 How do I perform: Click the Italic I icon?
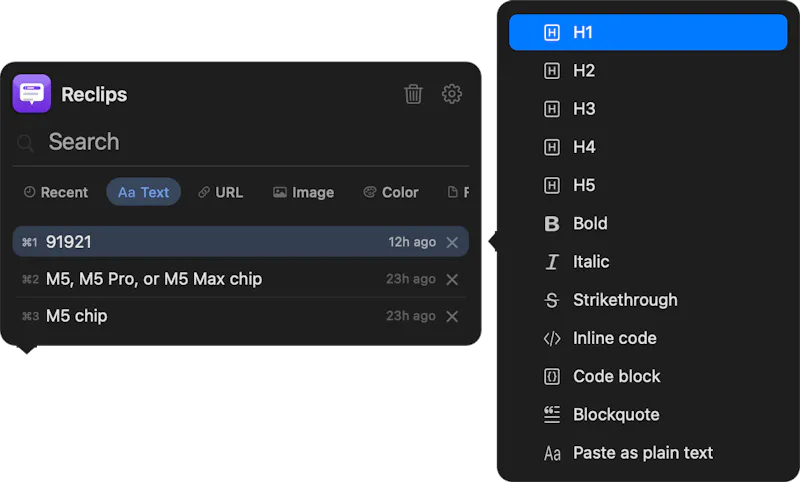tap(552, 262)
